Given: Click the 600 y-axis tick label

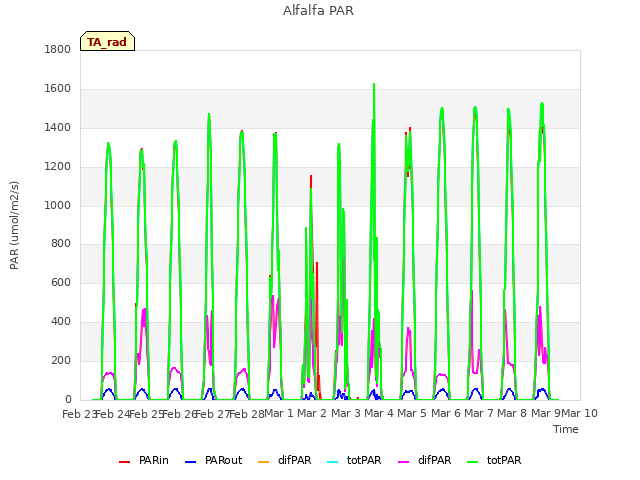Looking at the screenshot, I should tap(61, 282).
